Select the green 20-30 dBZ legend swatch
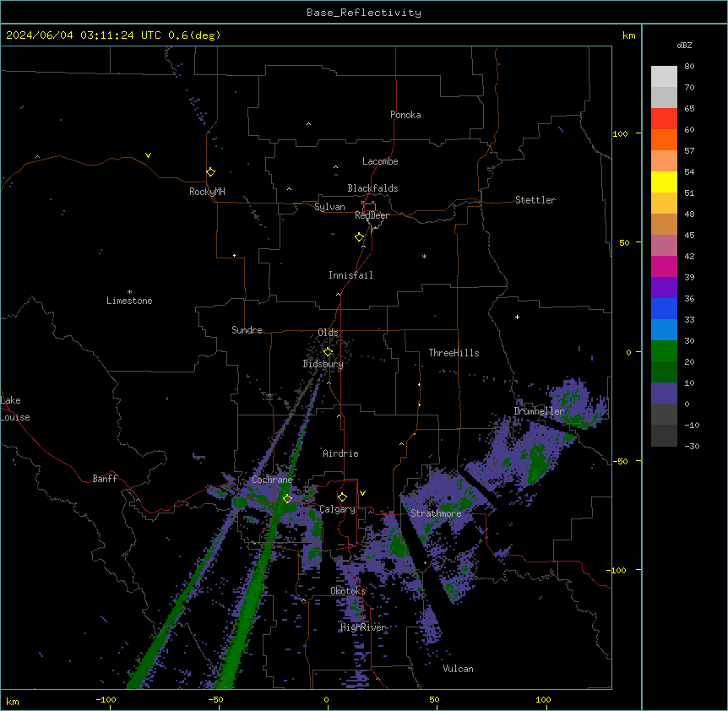The width and height of the screenshot is (728, 711). (x=664, y=351)
